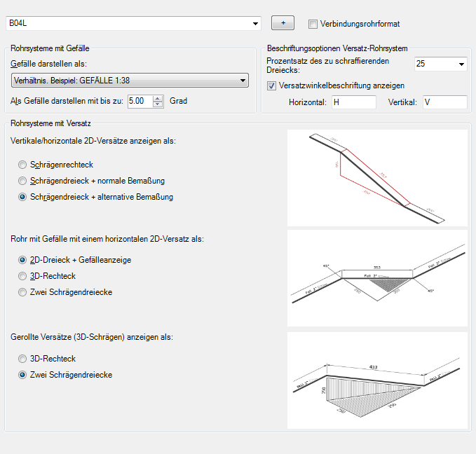The height and width of the screenshot is (454, 476).
Task: Select 3D-Rechteck under horizontal 2D-Versatz
Action: [22, 276]
